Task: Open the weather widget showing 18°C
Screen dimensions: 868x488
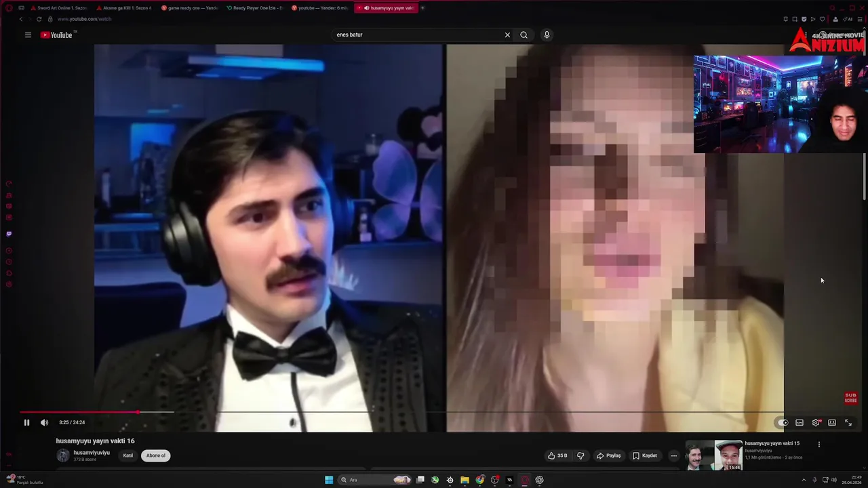Action: click(25, 480)
